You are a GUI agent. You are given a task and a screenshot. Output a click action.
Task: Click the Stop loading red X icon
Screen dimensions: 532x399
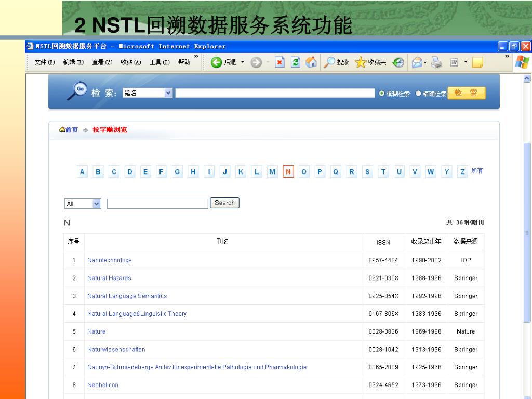[x=280, y=62]
